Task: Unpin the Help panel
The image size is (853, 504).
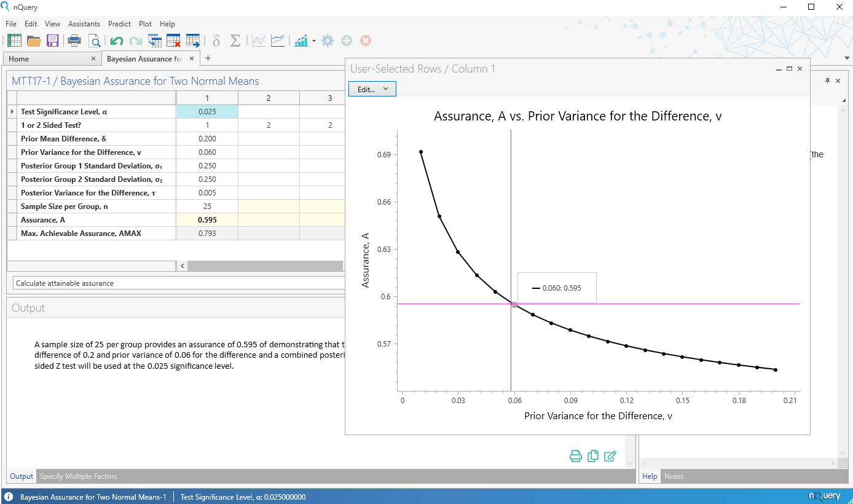Action: (828, 81)
